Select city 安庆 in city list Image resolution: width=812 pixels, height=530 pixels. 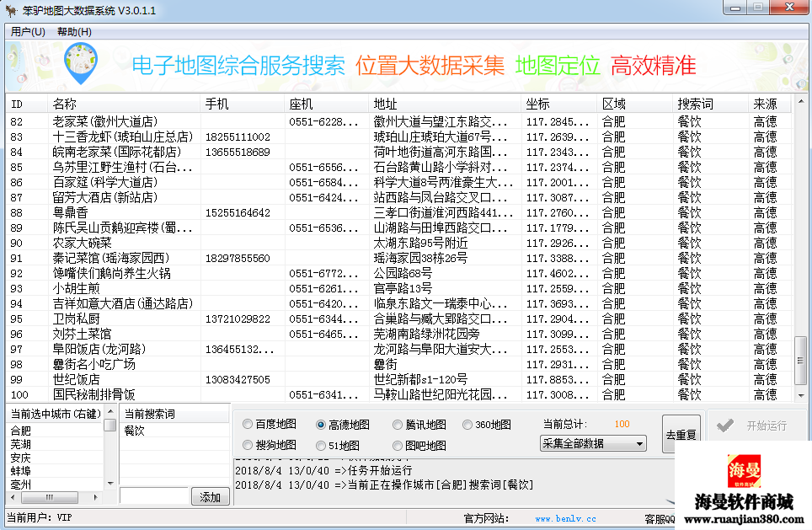(55, 458)
